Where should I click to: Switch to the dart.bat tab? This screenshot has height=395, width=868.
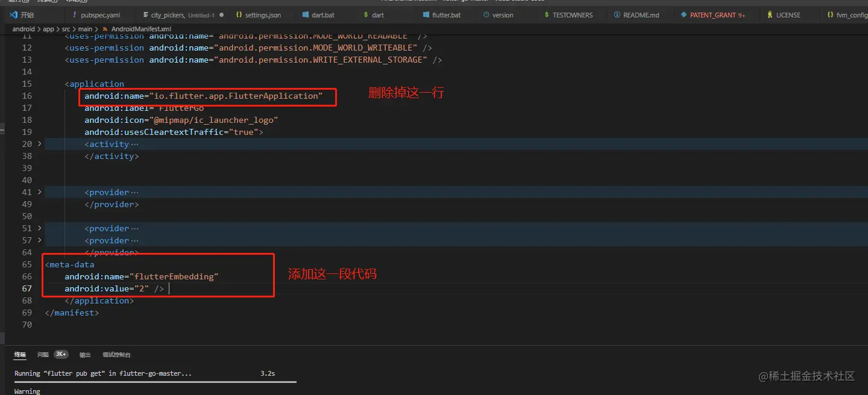[x=324, y=15]
